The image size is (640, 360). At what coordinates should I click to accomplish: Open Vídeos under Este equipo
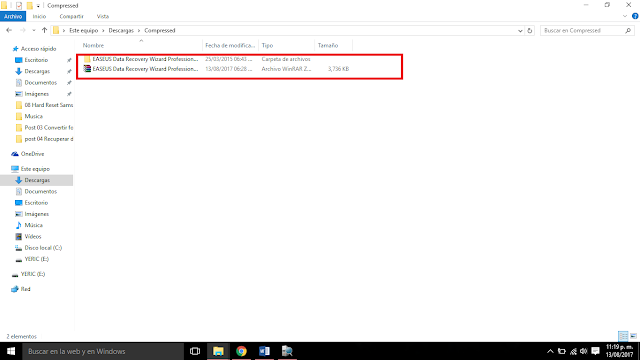(x=33, y=237)
